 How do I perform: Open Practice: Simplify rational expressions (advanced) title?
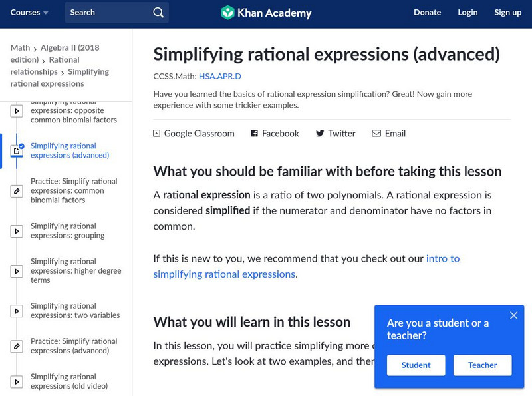(x=74, y=346)
